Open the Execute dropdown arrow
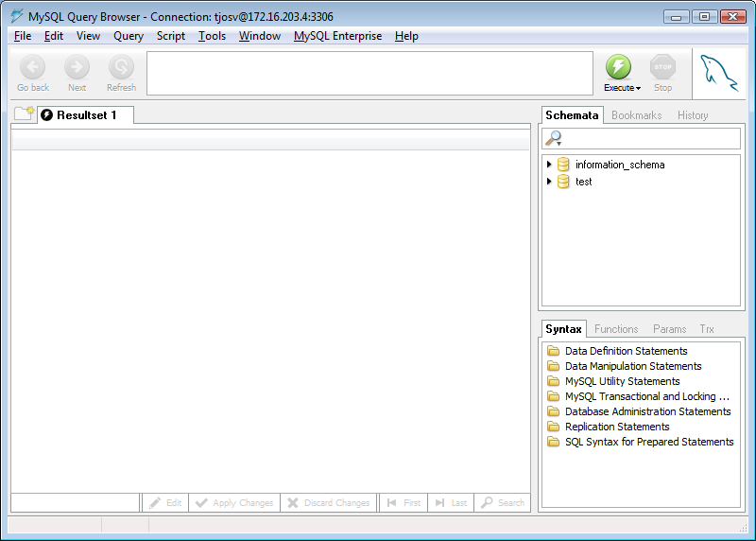The image size is (756, 541). click(x=639, y=88)
